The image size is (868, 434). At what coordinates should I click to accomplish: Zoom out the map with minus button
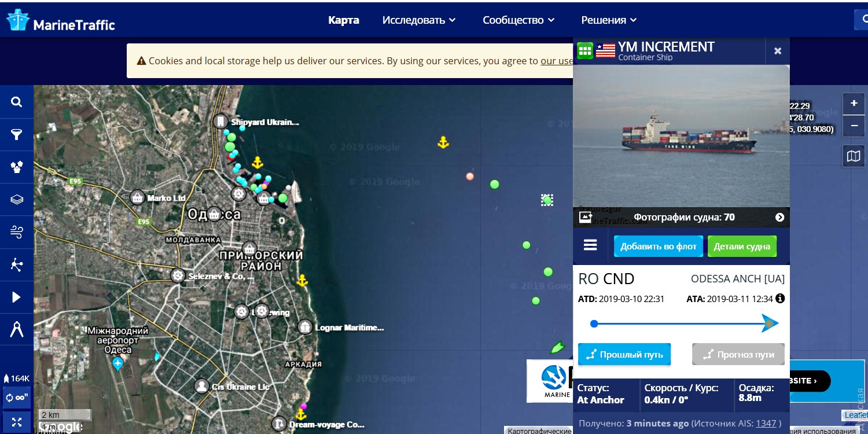click(854, 126)
